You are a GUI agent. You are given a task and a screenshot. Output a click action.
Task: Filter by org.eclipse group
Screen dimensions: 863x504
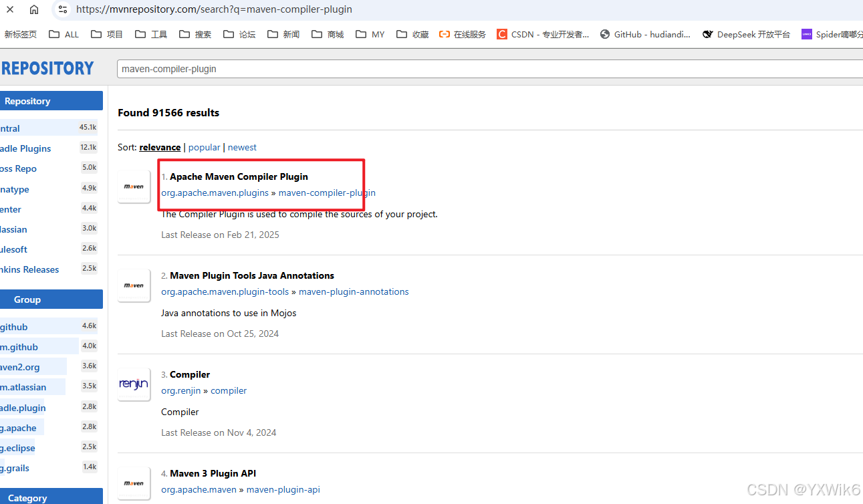pos(49,448)
